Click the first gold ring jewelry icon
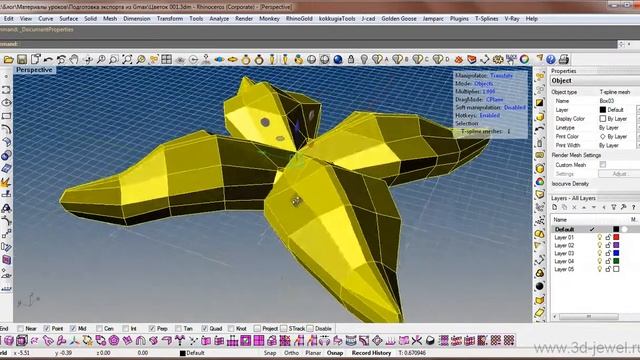Image resolution: width=640 pixels, height=360 pixels. point(246,60)
